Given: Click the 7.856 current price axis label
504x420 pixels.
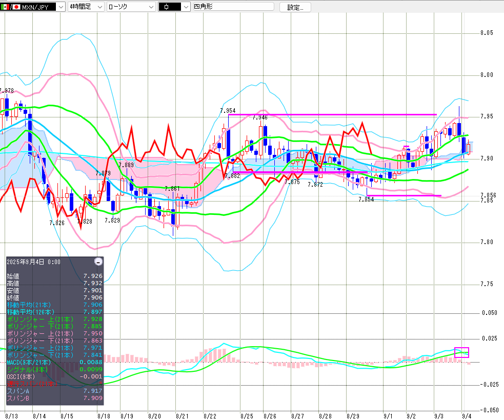Looking at the screenshot, I should [x=488, y=195].
